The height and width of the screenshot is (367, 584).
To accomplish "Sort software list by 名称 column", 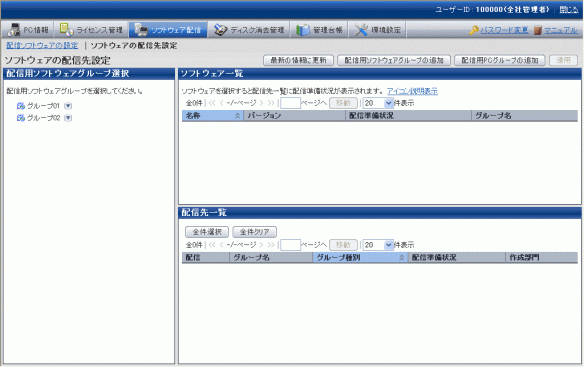I will 213,116.
